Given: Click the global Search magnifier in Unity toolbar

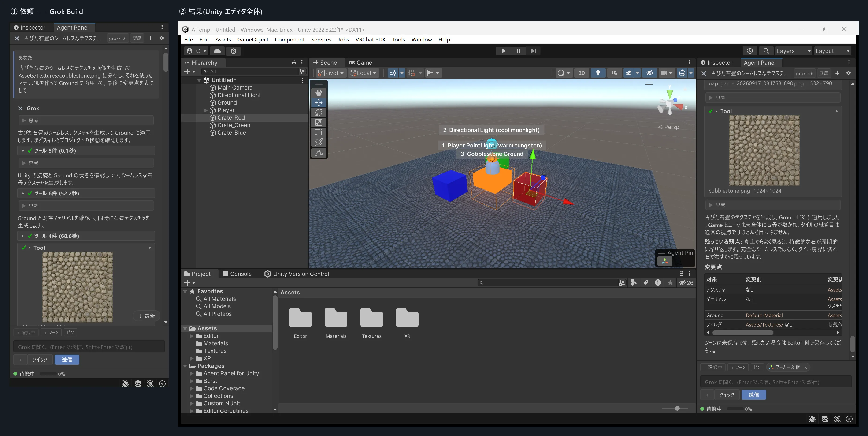Looking at the screenshot, I should tap(766, 51).
